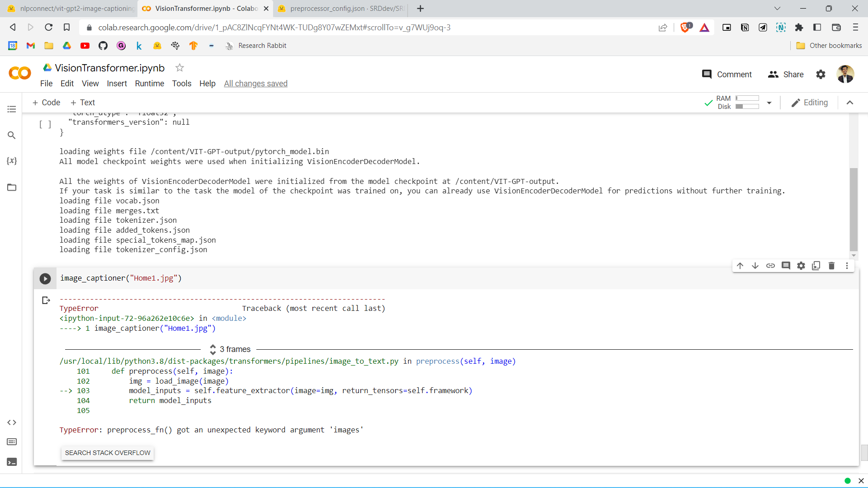868x488 pixels.
Task: Open the Insert menu
Action: pyautogui.click(x=117, y=84)
